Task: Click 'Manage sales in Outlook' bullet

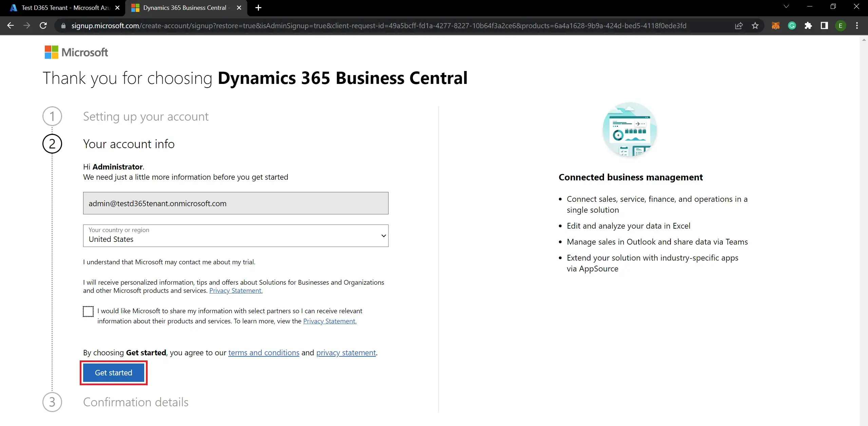Action: tap(657, 242)
